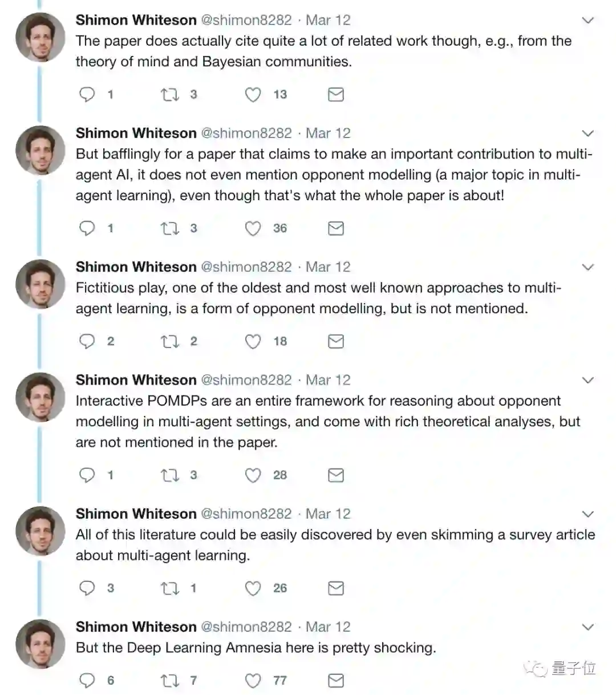The image size is (616, 695).
Task: Open chevron menu on the Deep Learning Amnesia tweet
Action: [587, 627]
